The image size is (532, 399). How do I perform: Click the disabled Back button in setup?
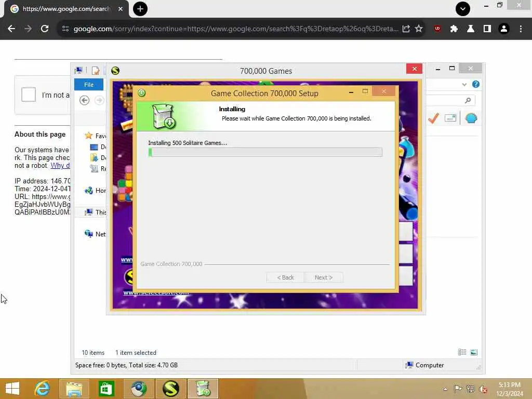285,277
